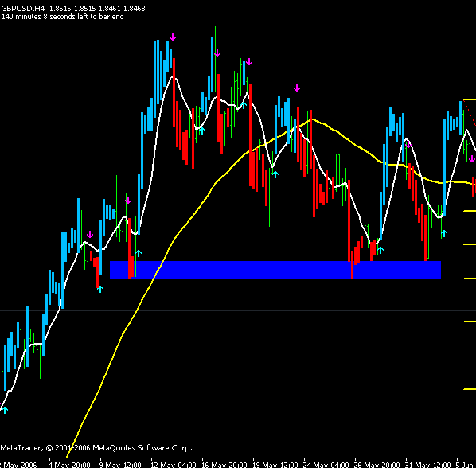Select the "12 May 04:00" time axis label

coord(174,465)
